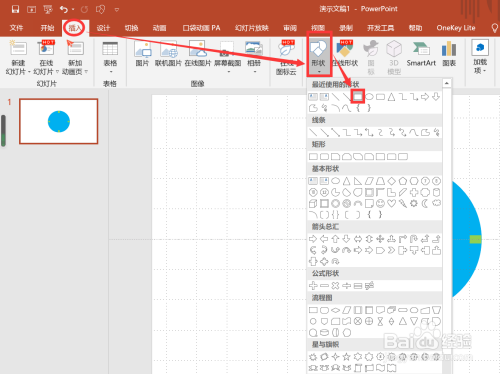The width and height of the screenshot is (500, 374).
Task: Select the hourglass collate shape in 流程图
Action: [x=380, y=321]
